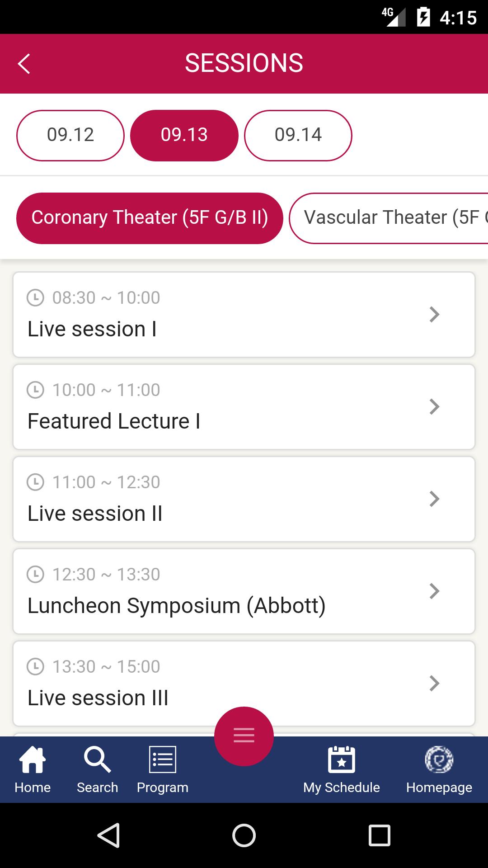488x868 pixels.
Task: Select the 09.14 date filter
Action: coord(298,135)
